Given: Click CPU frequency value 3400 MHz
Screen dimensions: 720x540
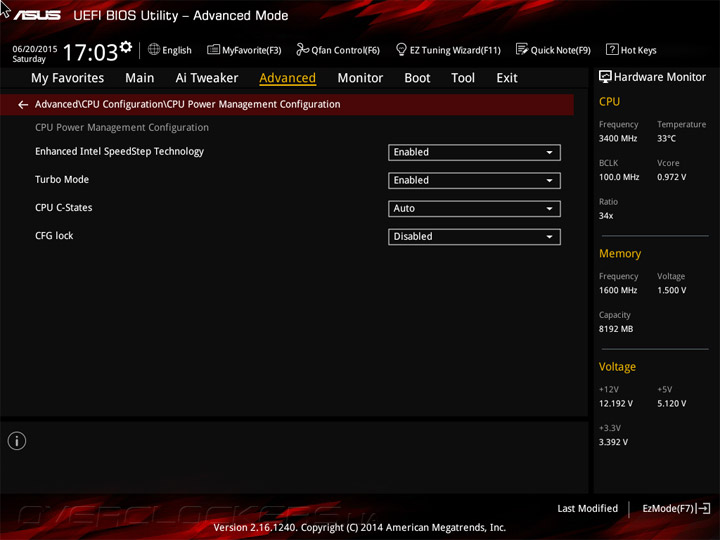Looking at the screenshot, I should (618, 138).
